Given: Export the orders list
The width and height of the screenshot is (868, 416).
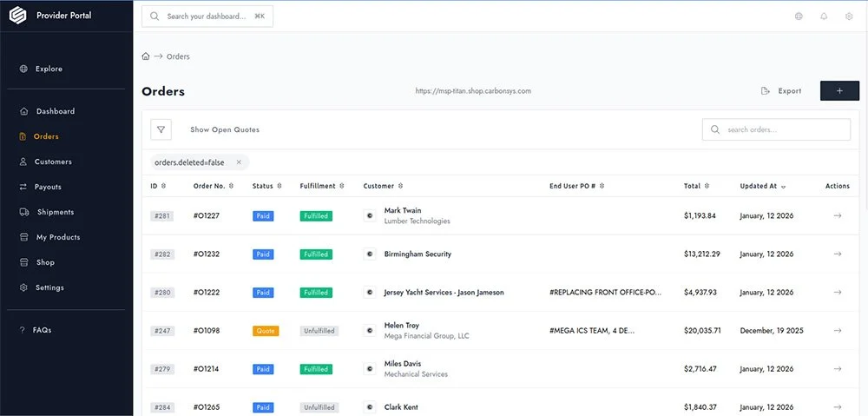Looking at the screenshot, I should pos(782,91).
